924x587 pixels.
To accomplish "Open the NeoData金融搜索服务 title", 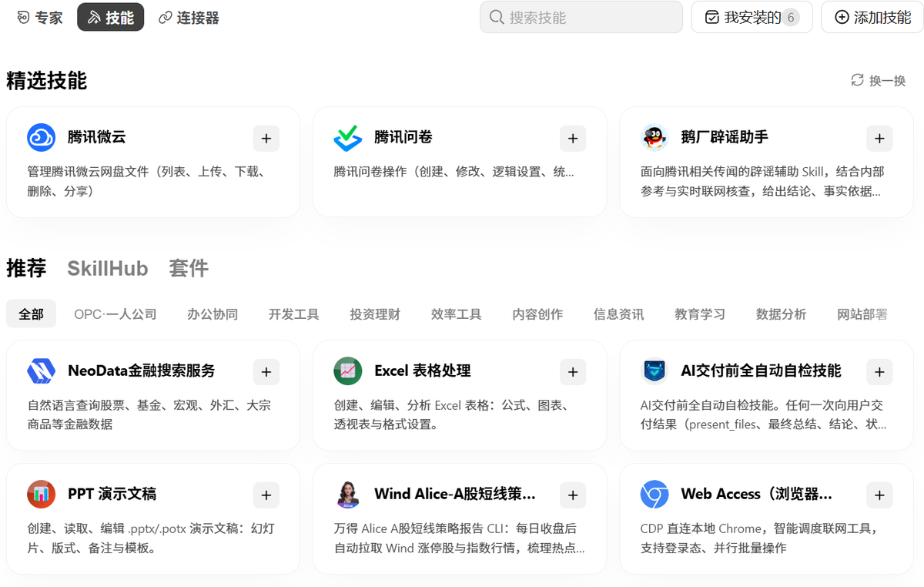I will click(x=142, y=371).
